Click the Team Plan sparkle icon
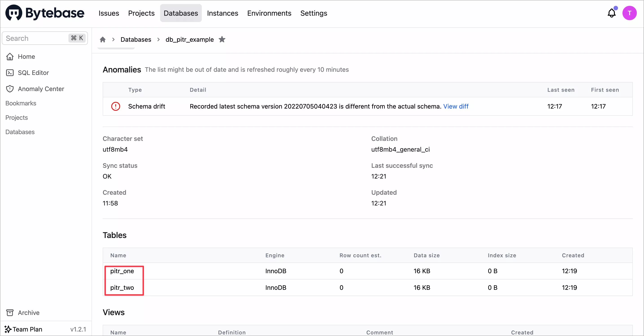The image size is (644, 336). pos(8,329)
